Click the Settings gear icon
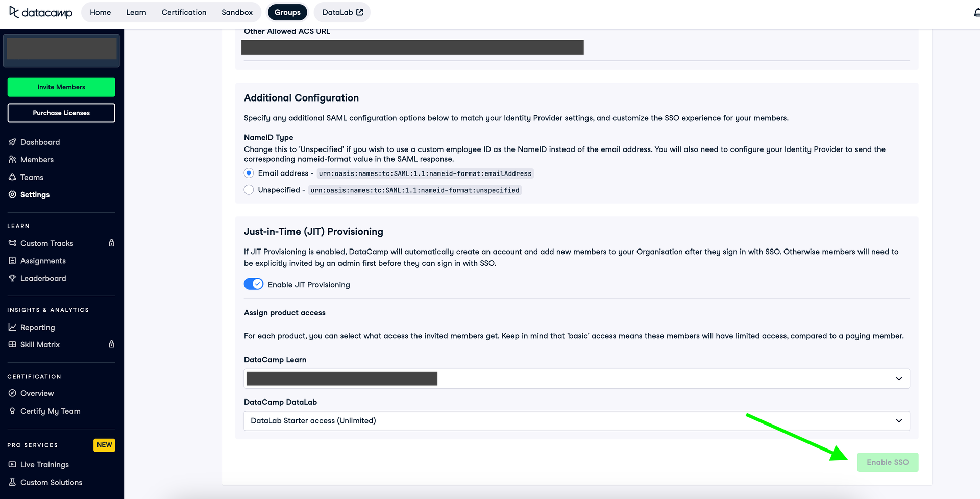This screenshot has width=980, height=499. coord(12,194)
